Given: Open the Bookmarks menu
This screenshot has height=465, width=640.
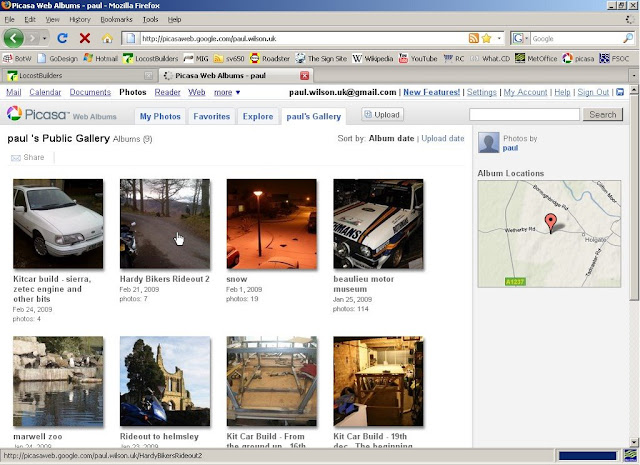Looking at the screenshot, I should (115, 19).
